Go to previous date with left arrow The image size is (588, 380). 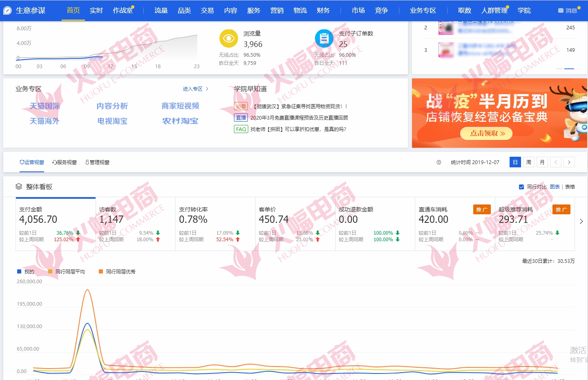[556, 162]
